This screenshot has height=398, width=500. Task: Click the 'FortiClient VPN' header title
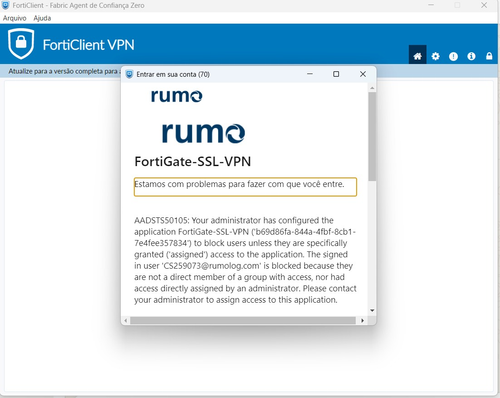[x=89, y=45]
